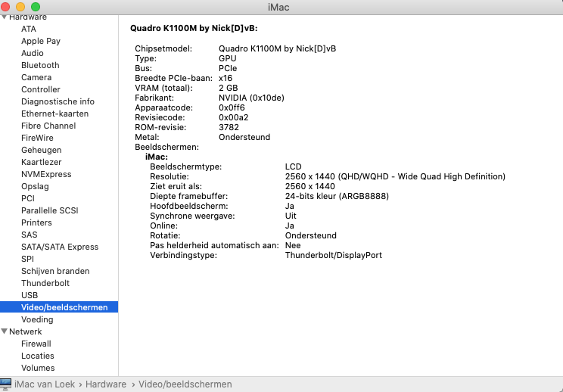Click the yellow minimize window button
Image resolution: width=563 pixels, height=392 pixels.
[20, 7]
